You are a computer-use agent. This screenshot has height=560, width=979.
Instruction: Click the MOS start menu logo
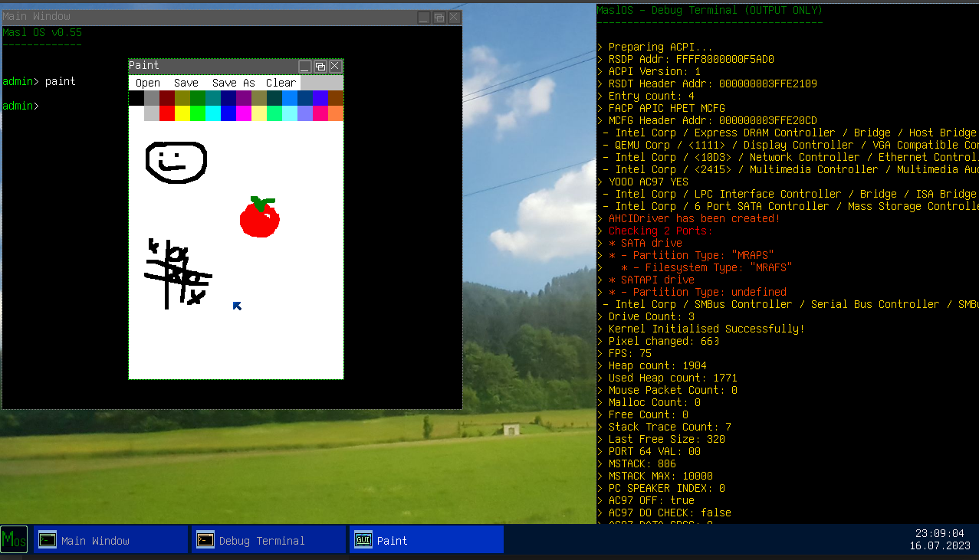14,539
